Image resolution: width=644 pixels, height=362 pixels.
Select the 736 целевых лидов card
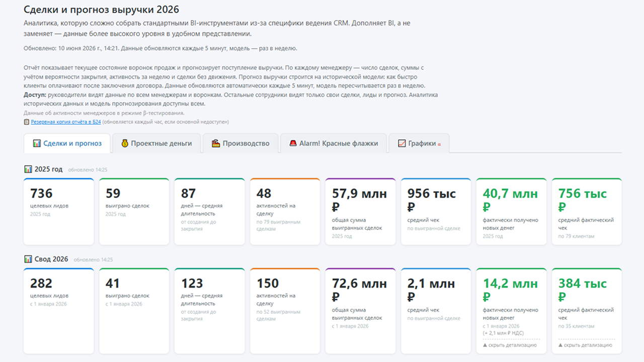tap(59, 211)
